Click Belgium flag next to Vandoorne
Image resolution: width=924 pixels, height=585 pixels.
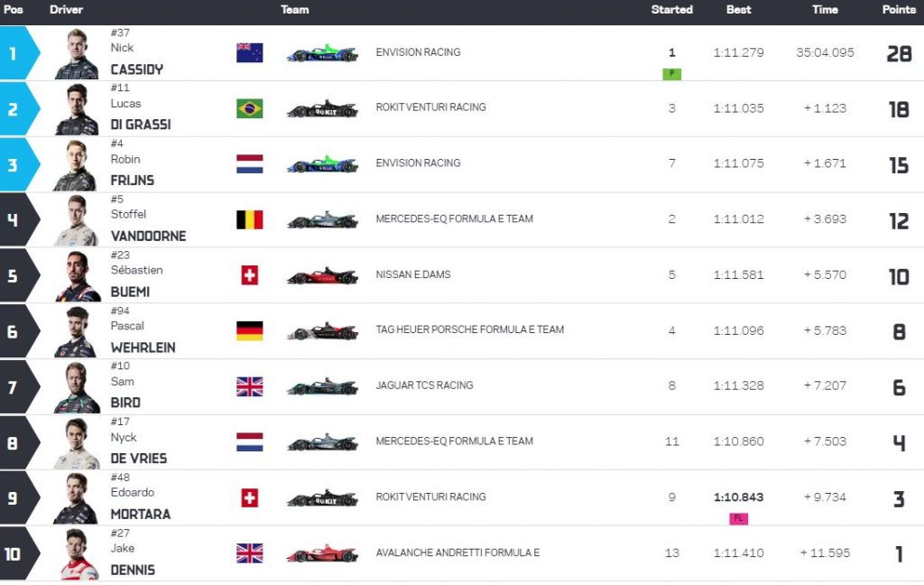pyautogui.click(x=249, y=220)
